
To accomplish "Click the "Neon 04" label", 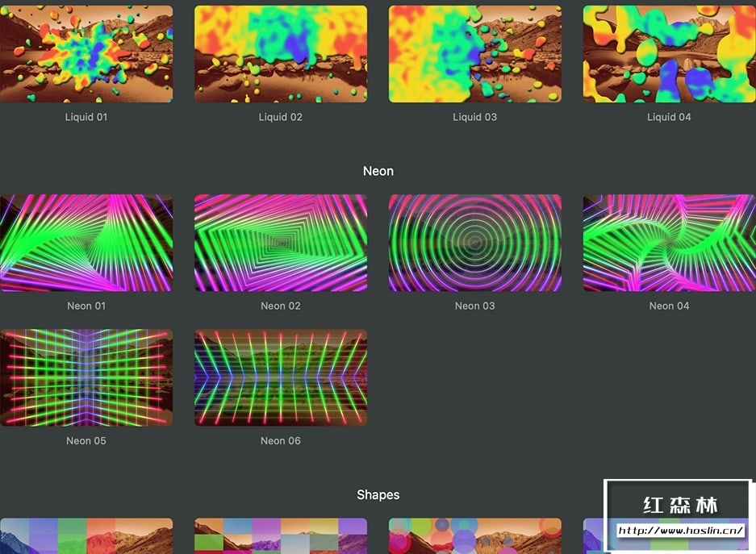I will click(669, 306).
